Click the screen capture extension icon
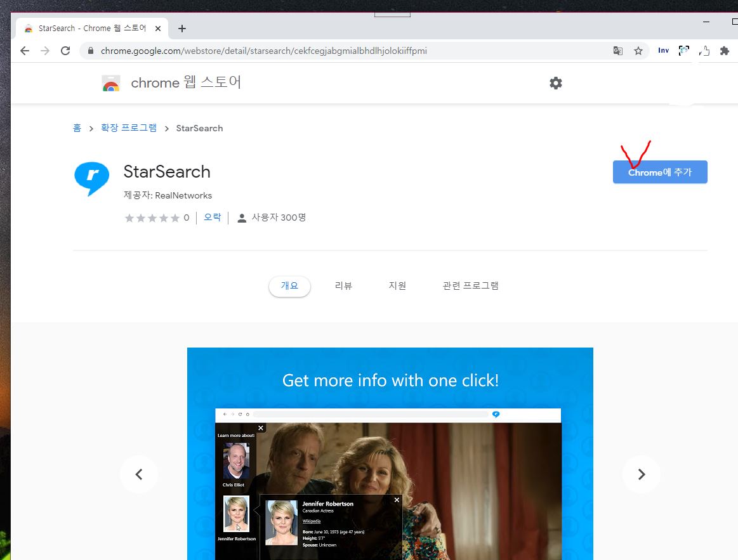 pyautogui.click(x=684, y=50)
